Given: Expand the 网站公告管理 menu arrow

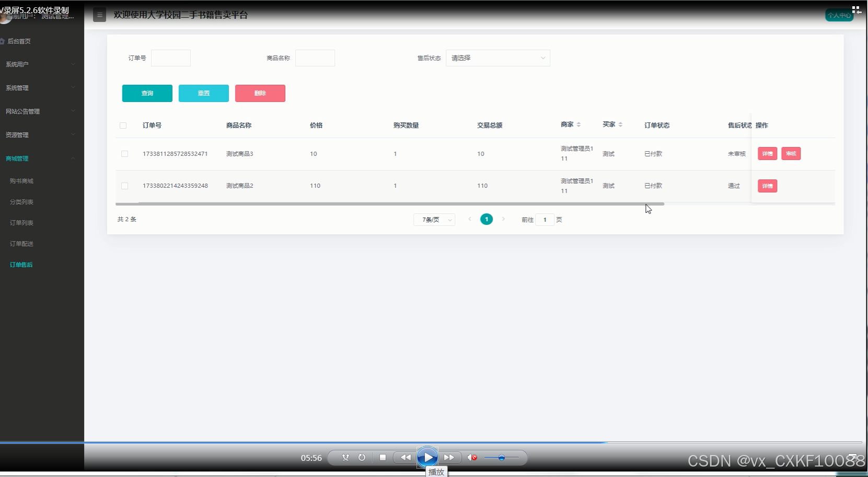Looking at the screenshot, I should click(73, 111).
